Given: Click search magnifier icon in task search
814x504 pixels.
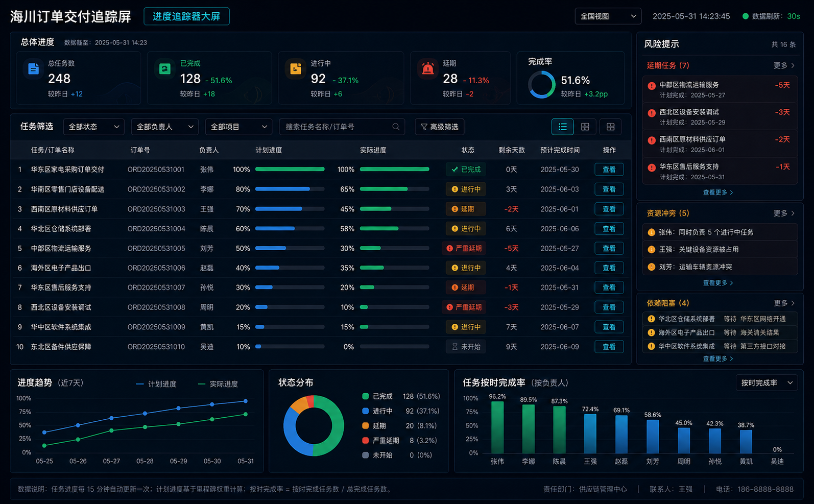Looking at the screenshot, I should click(396, 127).
